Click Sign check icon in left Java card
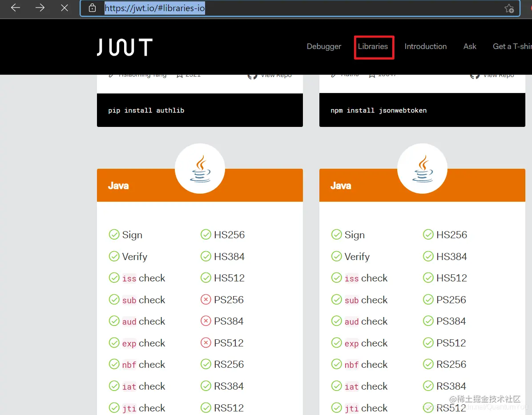 click(x=114, y=235)
